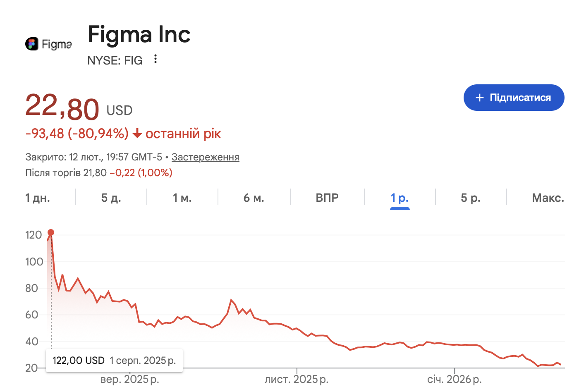Click the 122,00 USD chart tooltip

click(114, 361)
